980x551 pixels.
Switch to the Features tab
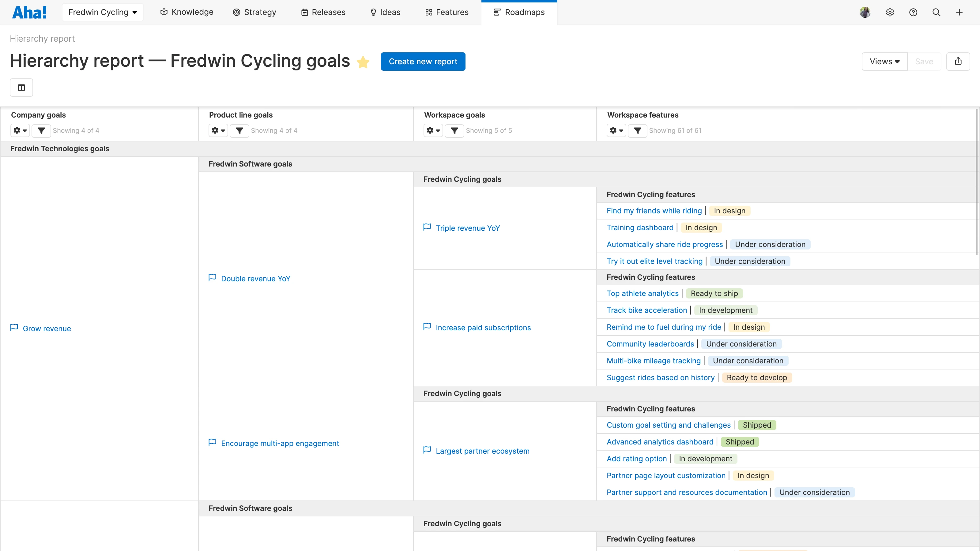pos(447,12)
